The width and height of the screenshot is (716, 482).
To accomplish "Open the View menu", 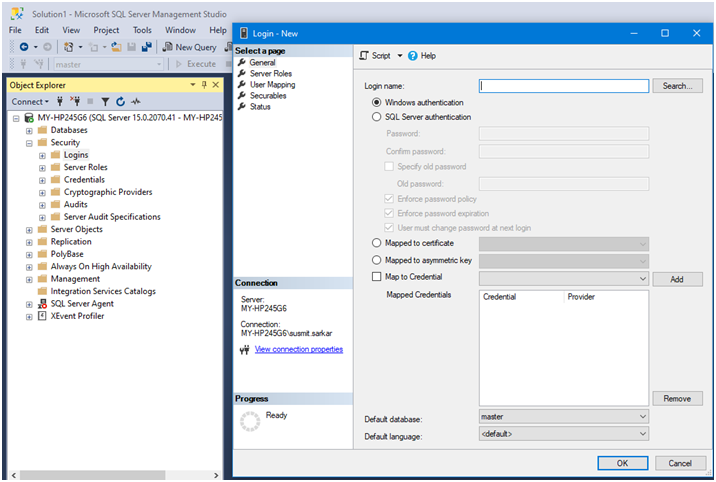I will click(x=71, y=30).
